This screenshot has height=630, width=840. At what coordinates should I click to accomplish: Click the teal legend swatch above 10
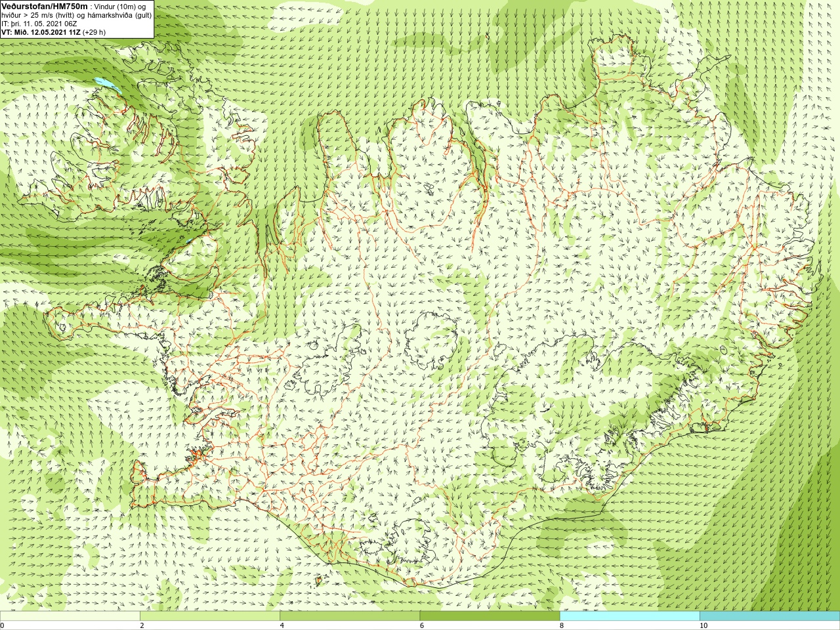(770, 616)
